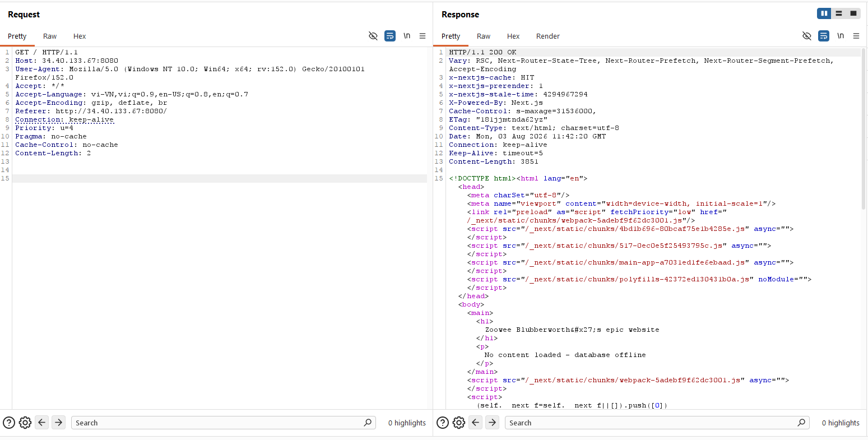Click 'Content-Length: 2' in the request
Viewport: 868px width, 440px height.
(x=53, y=153)
